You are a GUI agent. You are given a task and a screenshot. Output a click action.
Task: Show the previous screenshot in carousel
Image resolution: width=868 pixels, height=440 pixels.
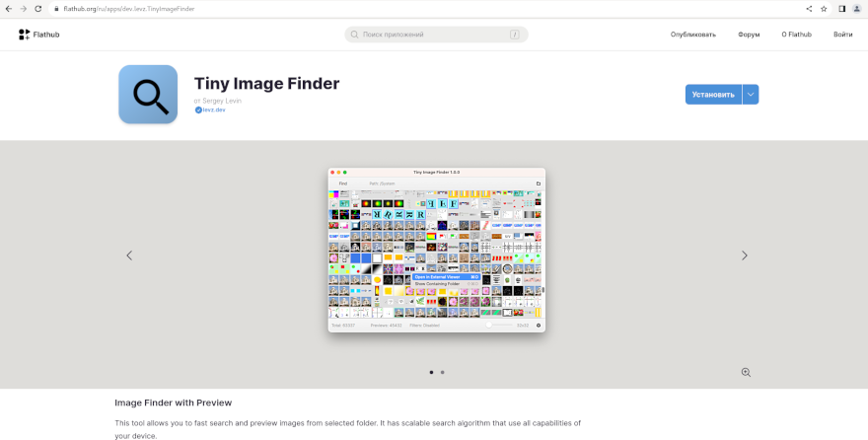[129, 256]
